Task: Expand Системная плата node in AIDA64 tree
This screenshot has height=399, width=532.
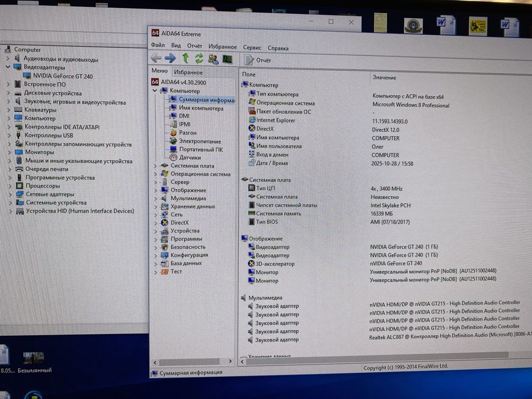Action: pyautogui.click(x=156, y=166)
